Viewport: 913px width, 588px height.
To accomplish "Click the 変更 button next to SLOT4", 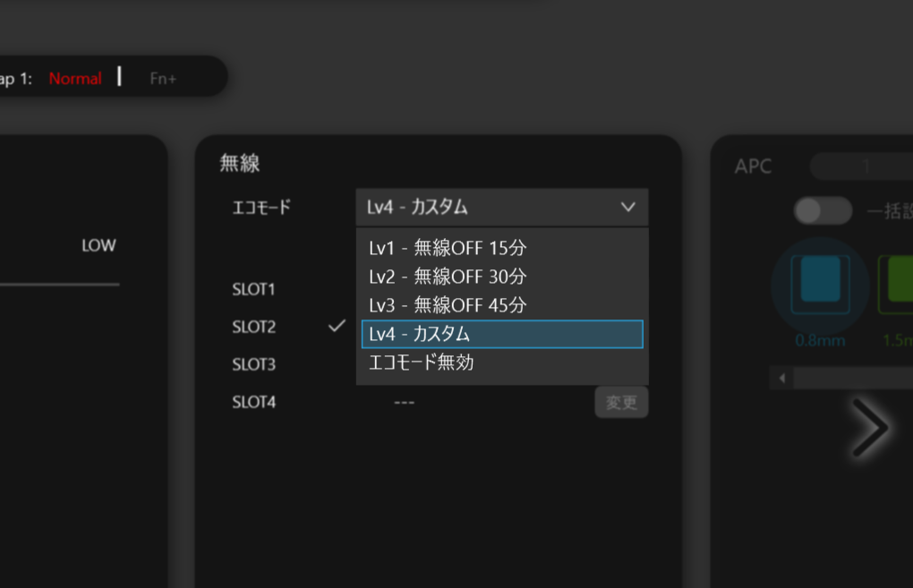I will coord(621,402).
